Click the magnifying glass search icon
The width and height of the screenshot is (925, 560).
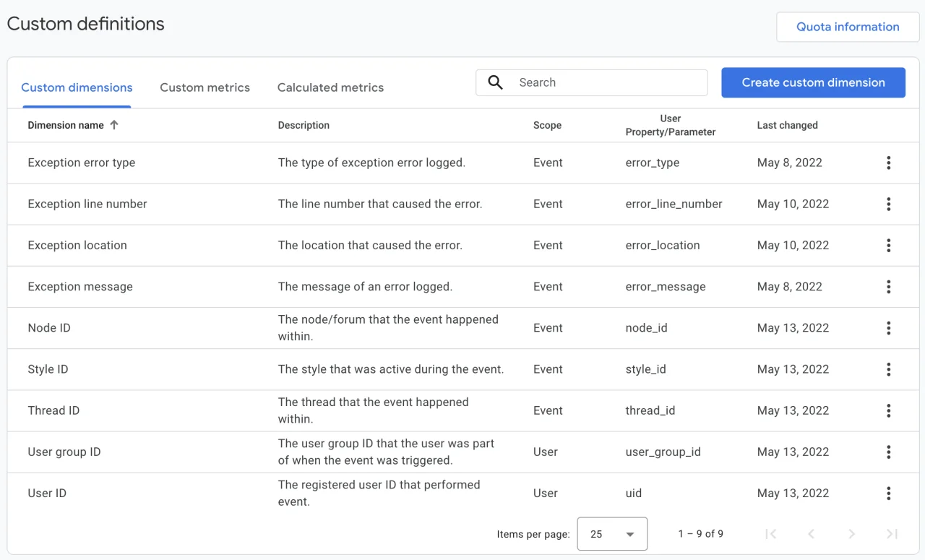[x=495, y=82]
